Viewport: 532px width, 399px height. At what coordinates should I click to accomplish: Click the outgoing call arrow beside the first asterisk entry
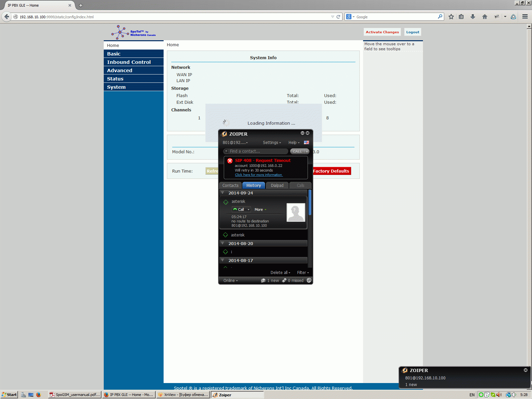click(226, 202)
